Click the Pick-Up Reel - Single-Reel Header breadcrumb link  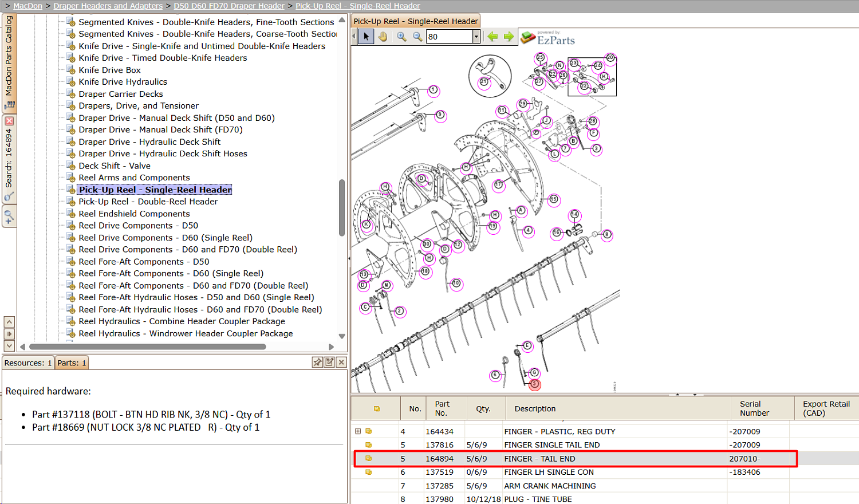point(358,6)
